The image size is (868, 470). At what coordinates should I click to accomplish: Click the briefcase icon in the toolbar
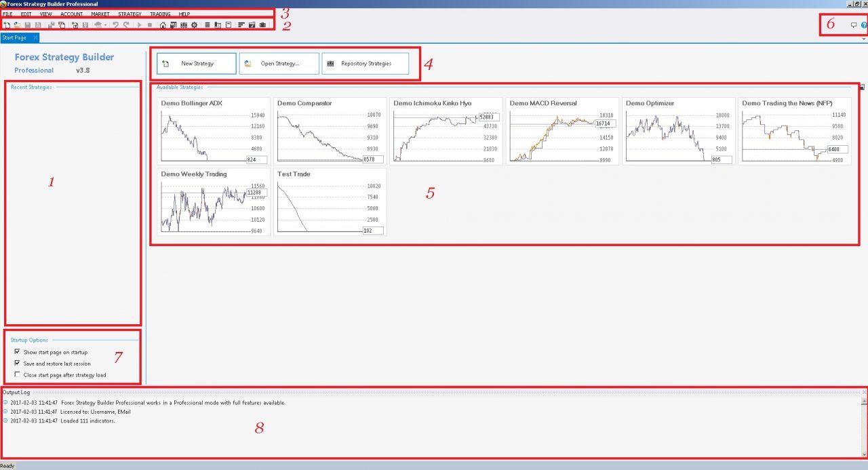(262, 25)
